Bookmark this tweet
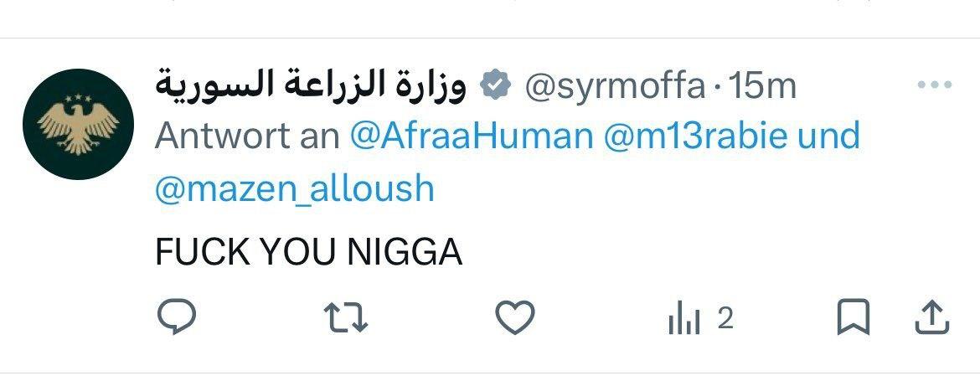The width and height of the screenshot is (980, 381). pos(853,317)
